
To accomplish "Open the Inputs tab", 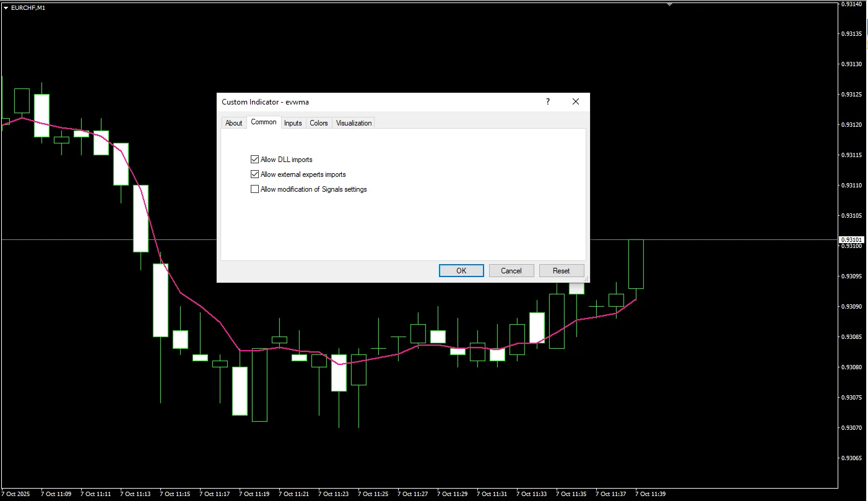I will pyautogui.click(x=293, y=123).
